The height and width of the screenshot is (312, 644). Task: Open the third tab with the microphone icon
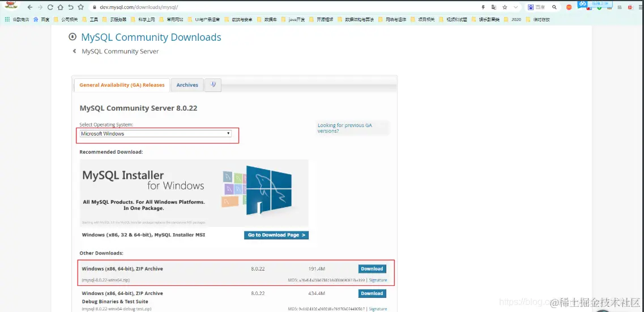click(213, 85)
